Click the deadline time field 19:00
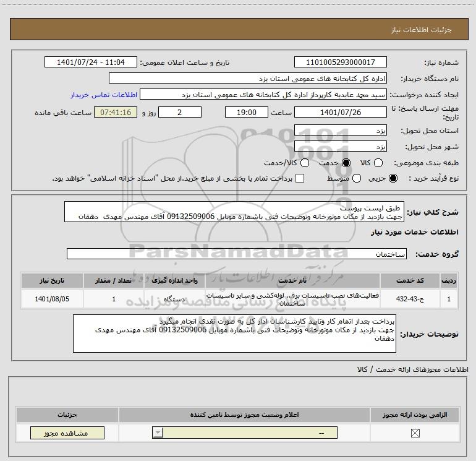 point(247,113)
